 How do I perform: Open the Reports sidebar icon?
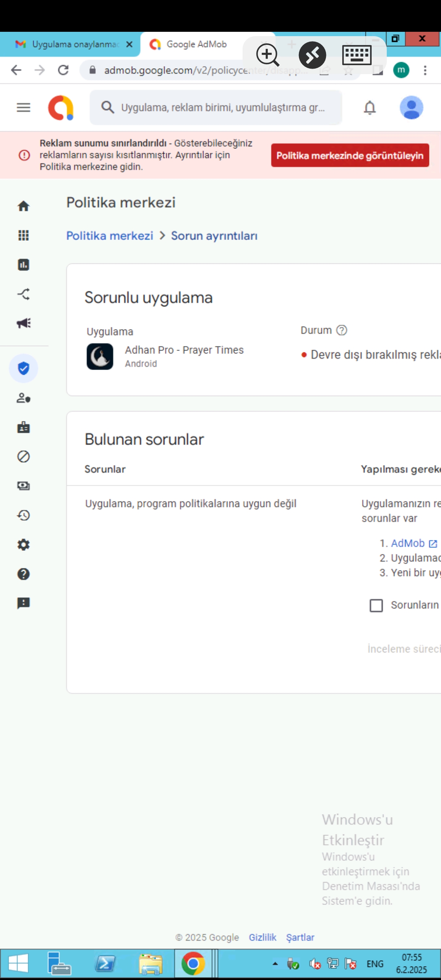pos(23,265)
